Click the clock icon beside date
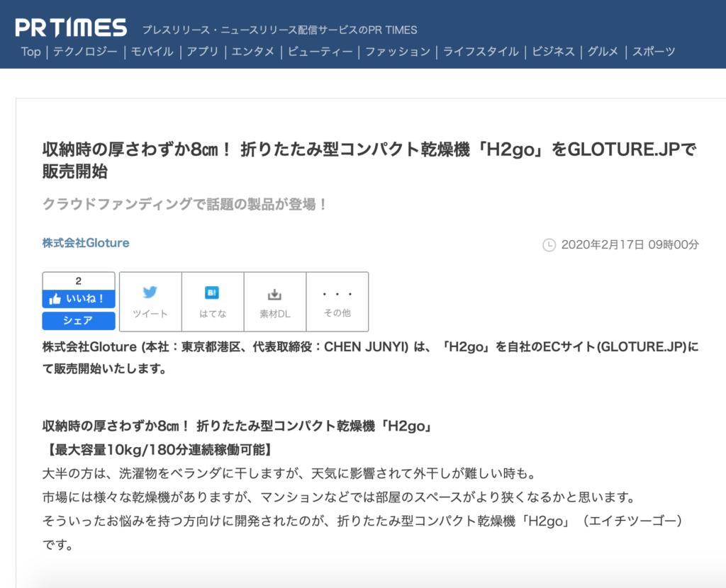The height and width of the screenshot is (588, 726). coord(549,244)
